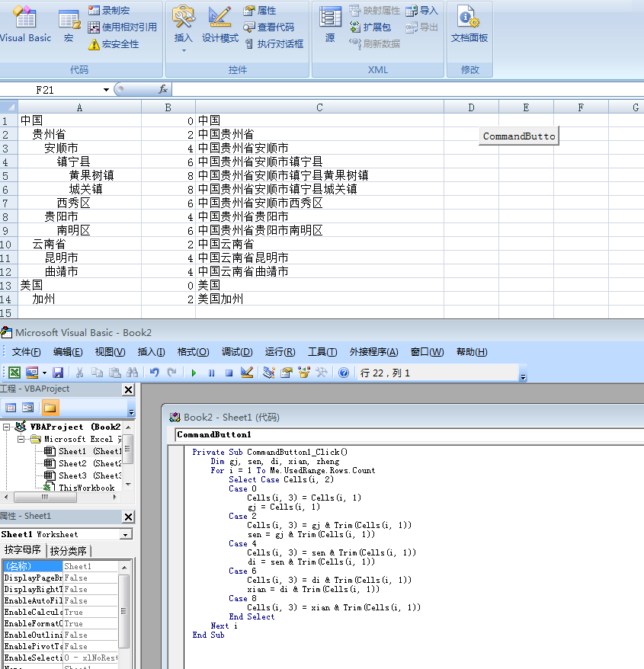Viewport: 644px width, 669px height.
Task: Open Visual Basic Help question mark icon
Action: tap(344, 373)
